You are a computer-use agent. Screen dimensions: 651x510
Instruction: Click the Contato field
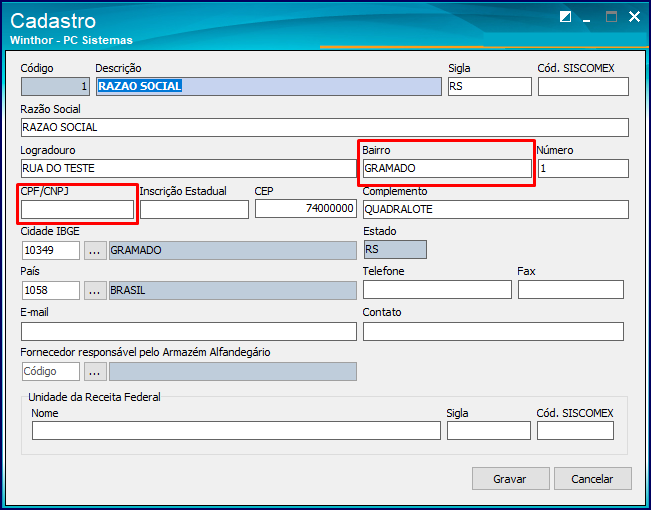point(493,331)
